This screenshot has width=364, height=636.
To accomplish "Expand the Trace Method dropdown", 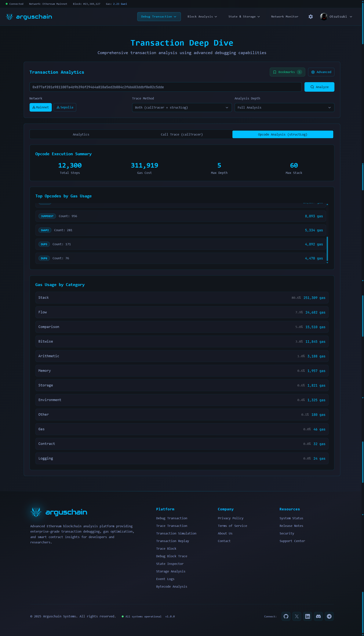I will click(182, 108).
